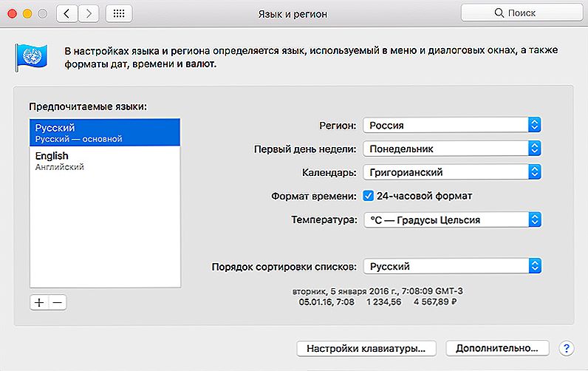588x371 pixels.
Task: Open the Регион dropdown showing Россия
Action: (452, 126)
